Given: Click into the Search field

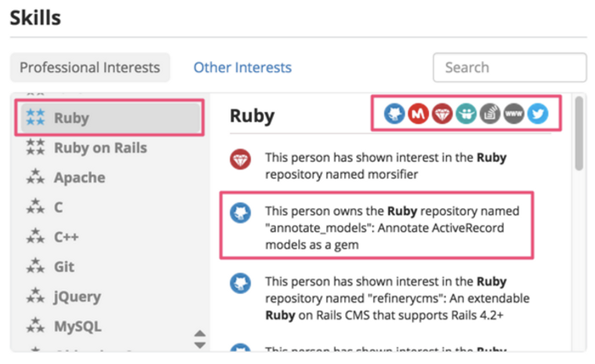Looking at the screenshot, I should point(510,67).
